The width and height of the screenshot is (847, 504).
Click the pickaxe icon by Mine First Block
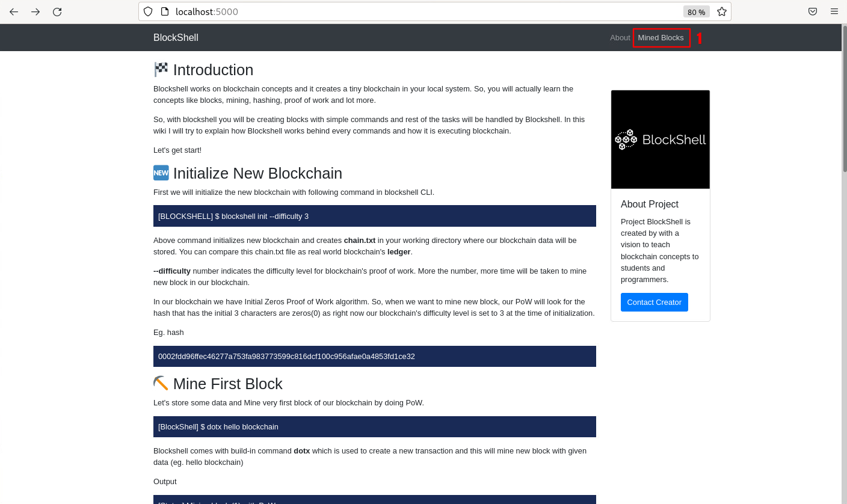pos(161,384)
